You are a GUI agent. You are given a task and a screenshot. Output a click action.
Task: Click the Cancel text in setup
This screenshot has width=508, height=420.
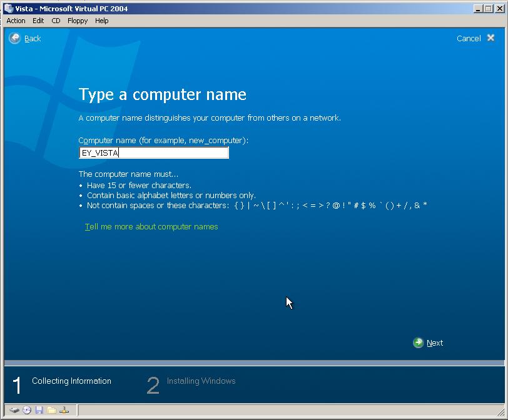[x=469, y=39]
